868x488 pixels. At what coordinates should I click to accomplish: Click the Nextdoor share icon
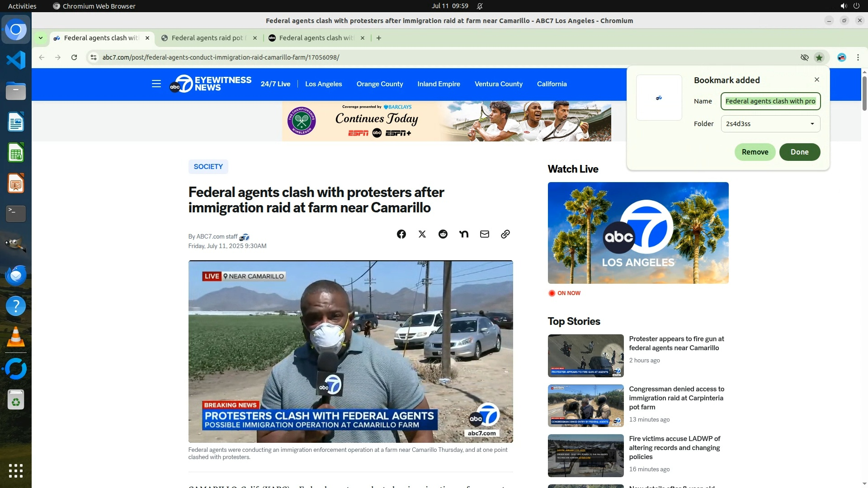click(x=463, y=234)
